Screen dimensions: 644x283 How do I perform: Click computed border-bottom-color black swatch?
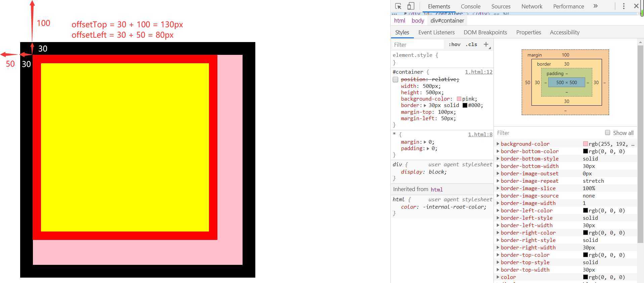pos(586,151)
